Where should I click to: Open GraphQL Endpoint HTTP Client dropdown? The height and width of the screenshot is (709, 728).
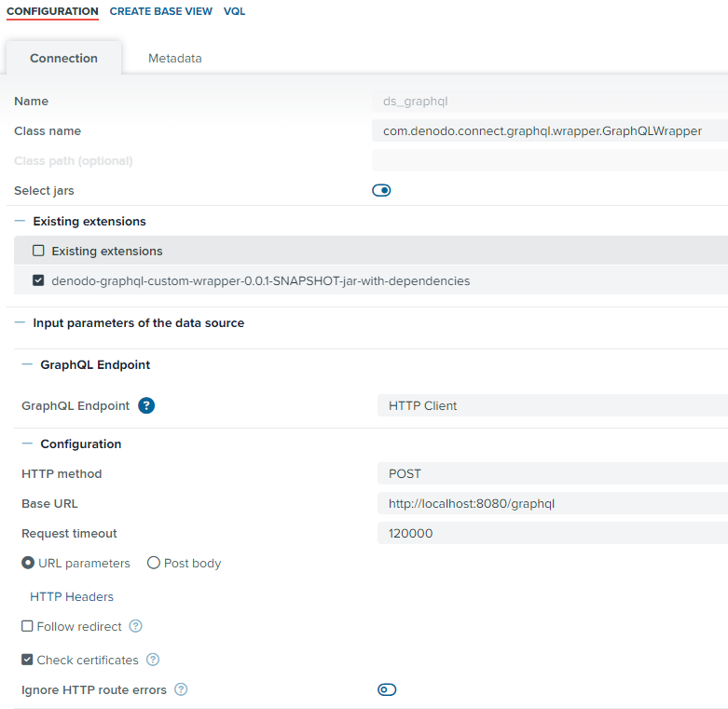tap(553, 405)
